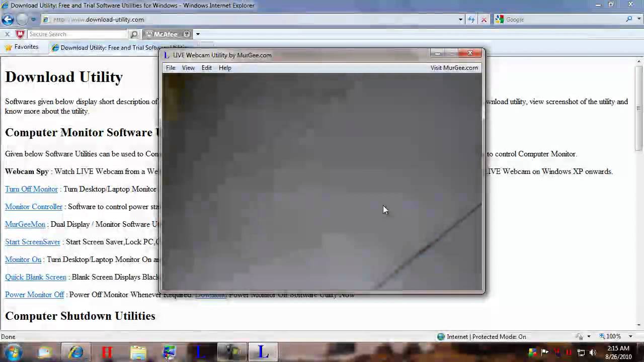Click the Done status bar text
The width and height of the screenshot is (644, 362).
[x=8, y=337]
